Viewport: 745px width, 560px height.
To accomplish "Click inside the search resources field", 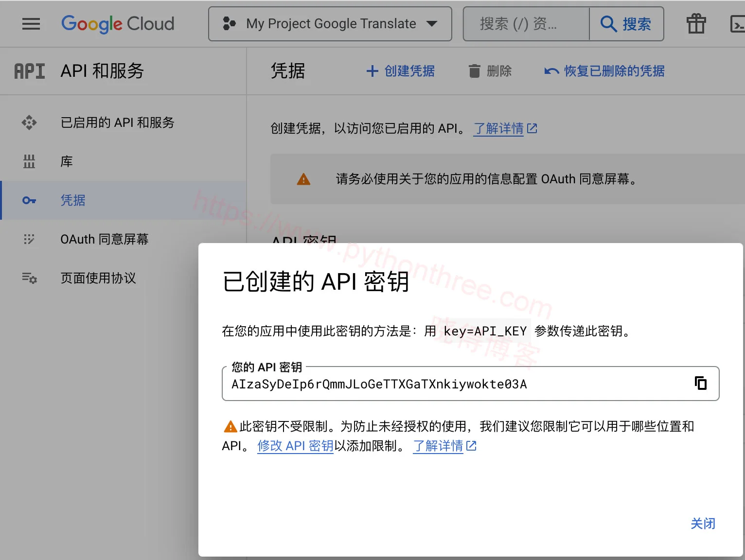I will (x=525, y=23).
